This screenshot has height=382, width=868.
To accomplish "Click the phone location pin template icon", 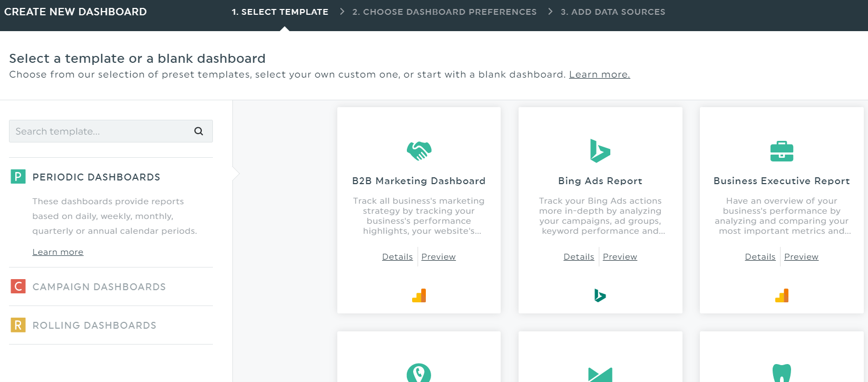I will [x=419, y=373].
